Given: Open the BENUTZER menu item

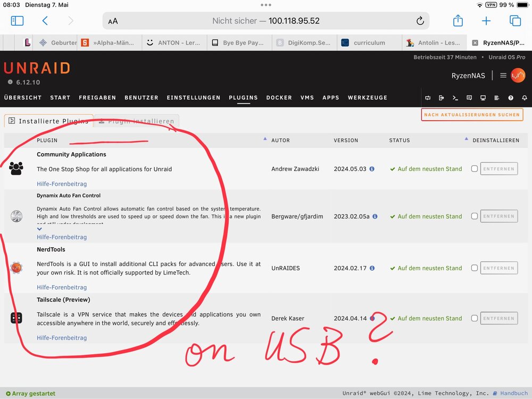Looking at the screenshot, I should 142,98.
